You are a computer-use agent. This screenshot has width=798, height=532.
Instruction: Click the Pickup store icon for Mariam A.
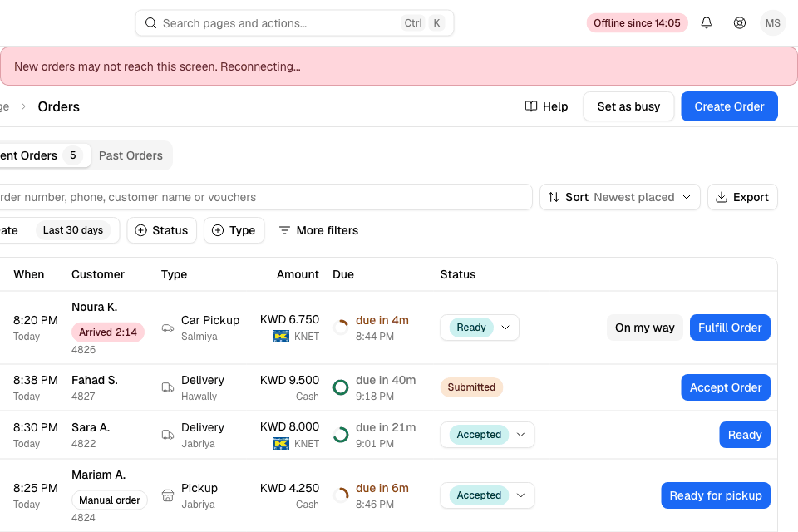coord(168,495)
